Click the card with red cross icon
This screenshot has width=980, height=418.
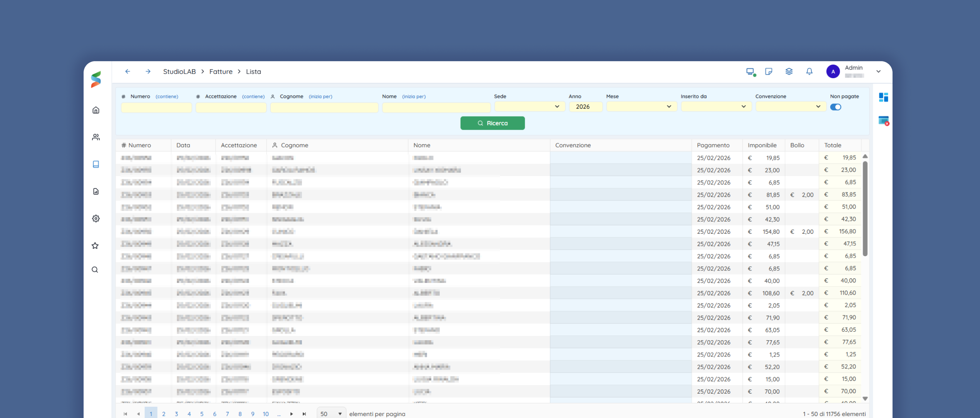point(884,121)
